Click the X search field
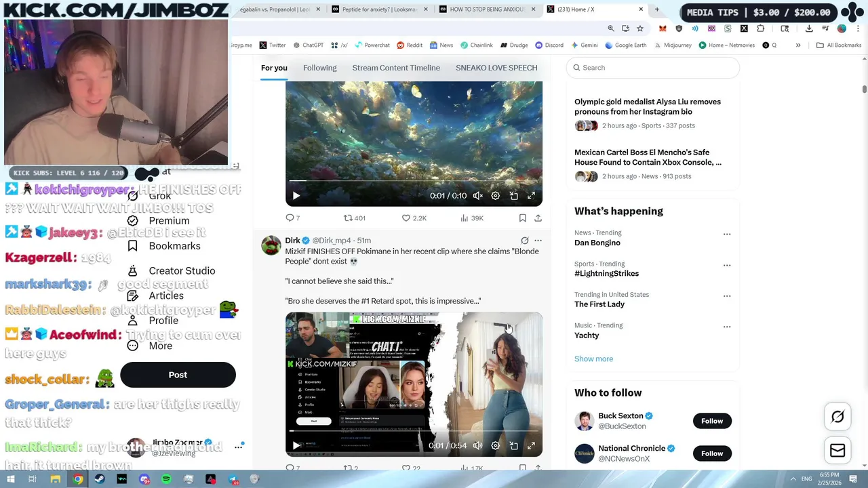The image size is (868, 488). (x=652, y=68)
